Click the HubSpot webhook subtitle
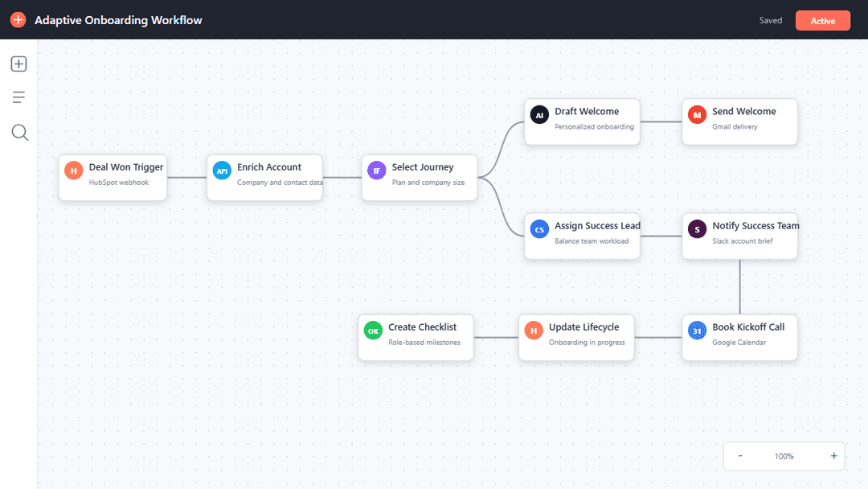The image size is (868, 489). [x=118, y=183]
